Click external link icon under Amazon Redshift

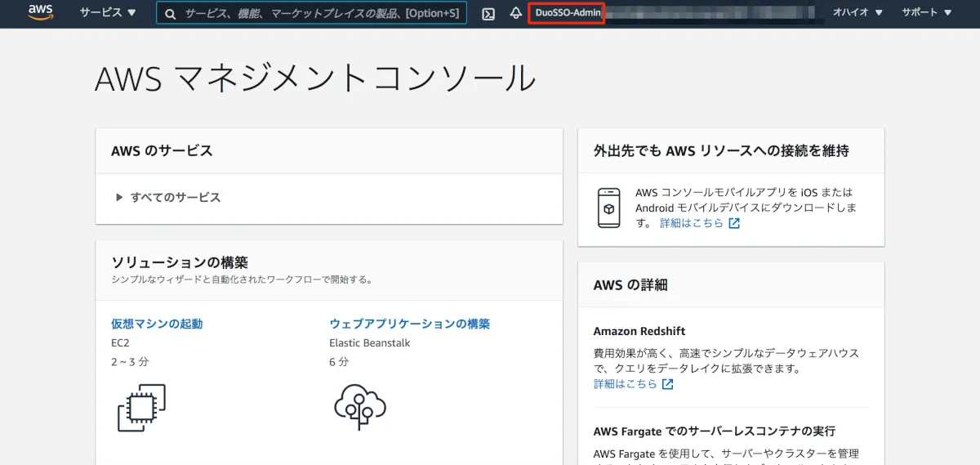pos(668,384)
